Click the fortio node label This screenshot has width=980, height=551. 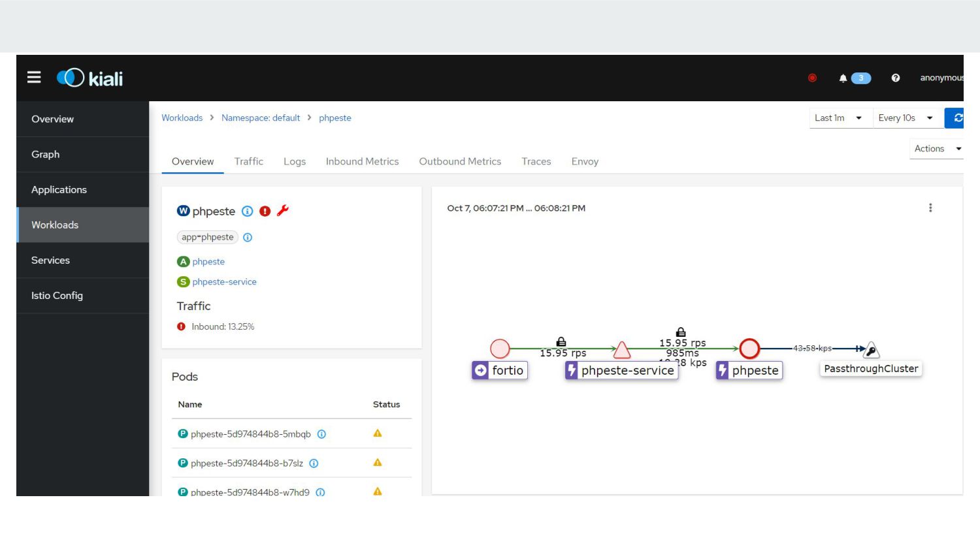[500, 370]
